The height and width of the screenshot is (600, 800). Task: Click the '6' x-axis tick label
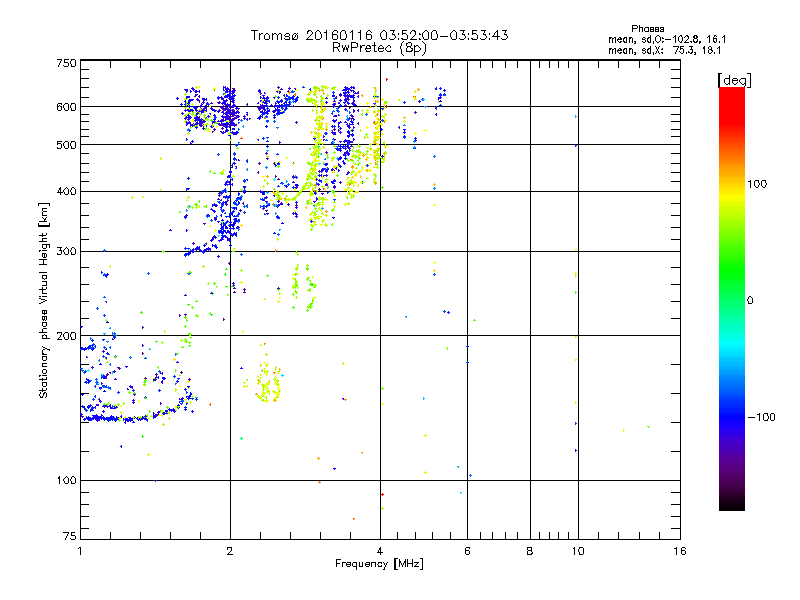pyautogui.click(x=467, y=551)
